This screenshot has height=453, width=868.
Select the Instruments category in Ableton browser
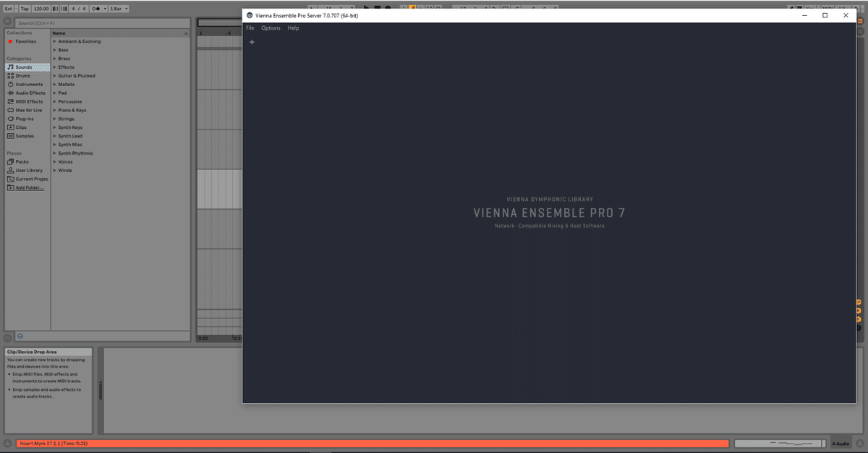(x=28, y=85)
